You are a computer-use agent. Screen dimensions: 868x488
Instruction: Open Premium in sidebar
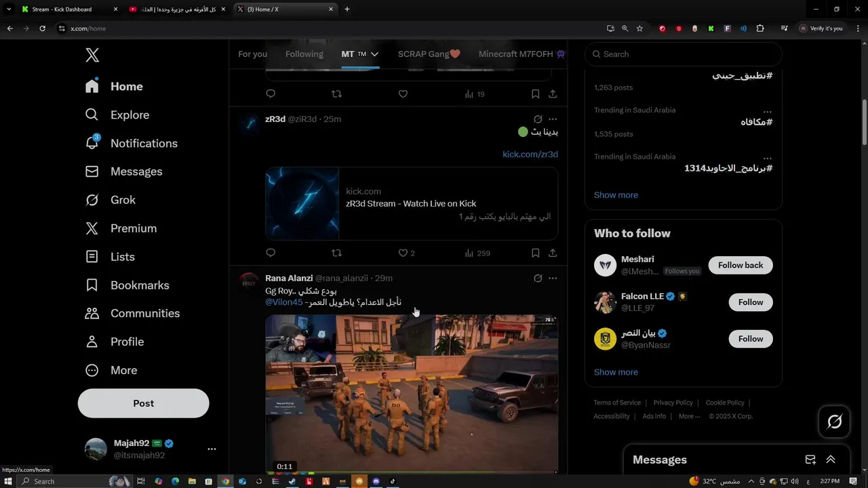(121, 229)
